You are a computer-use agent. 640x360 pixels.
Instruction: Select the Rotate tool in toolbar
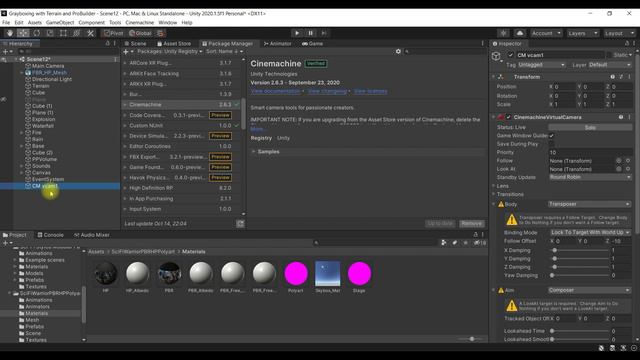click(37, 33)
